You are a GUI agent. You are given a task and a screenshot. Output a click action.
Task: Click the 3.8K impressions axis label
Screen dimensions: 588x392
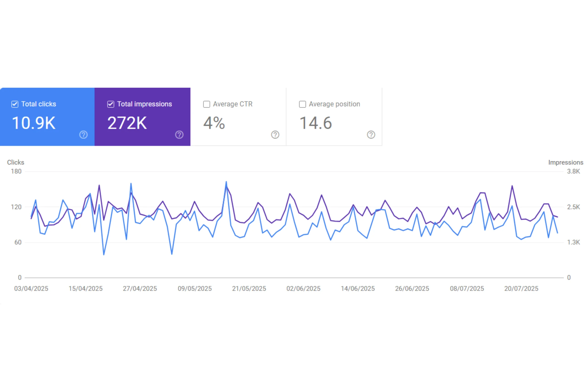click(x=573, y=172)
